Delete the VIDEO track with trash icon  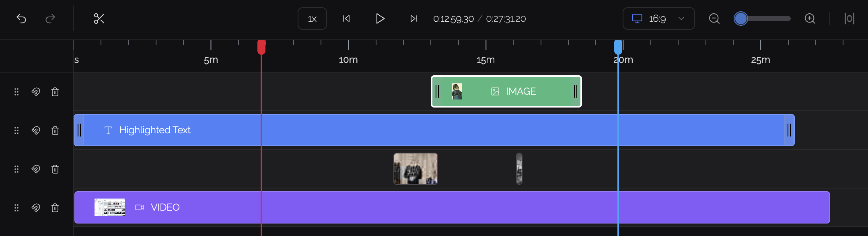55,208
